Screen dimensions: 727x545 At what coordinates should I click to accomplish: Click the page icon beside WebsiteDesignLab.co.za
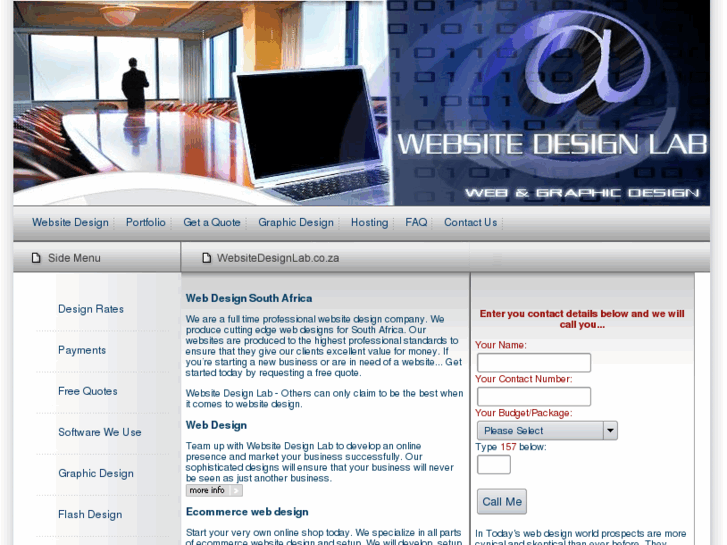point(207,258)
